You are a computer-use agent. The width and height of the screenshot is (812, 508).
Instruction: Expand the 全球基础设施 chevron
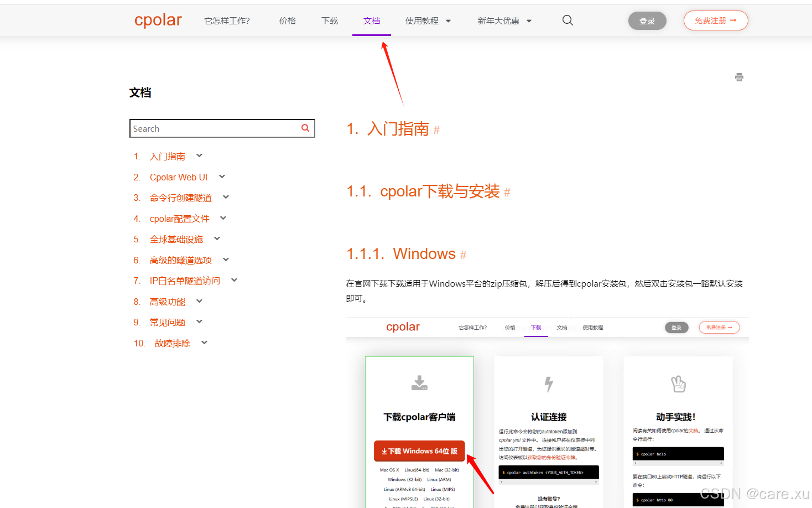coord(217,239)
